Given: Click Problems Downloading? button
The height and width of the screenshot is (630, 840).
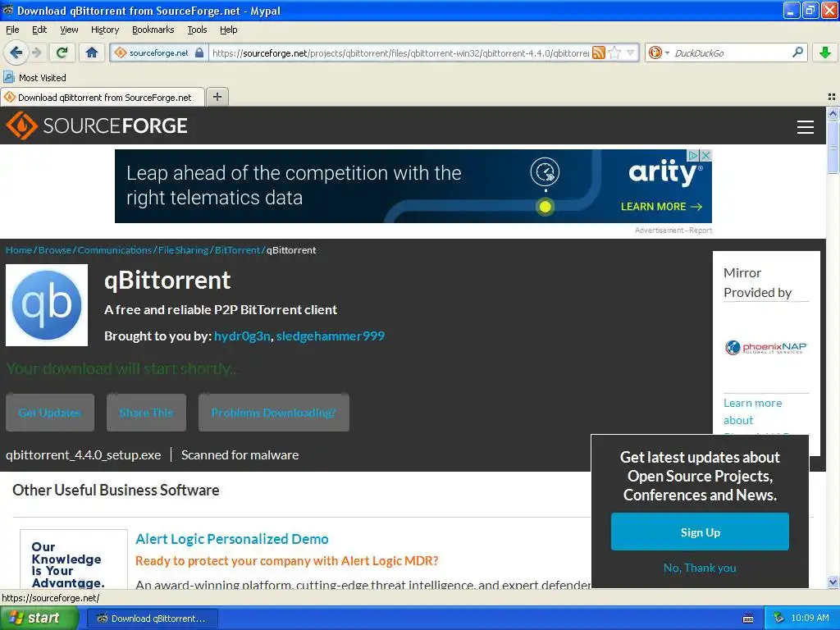Looking at the screenshot, I should pyautogui.click(x=274, y=413).
